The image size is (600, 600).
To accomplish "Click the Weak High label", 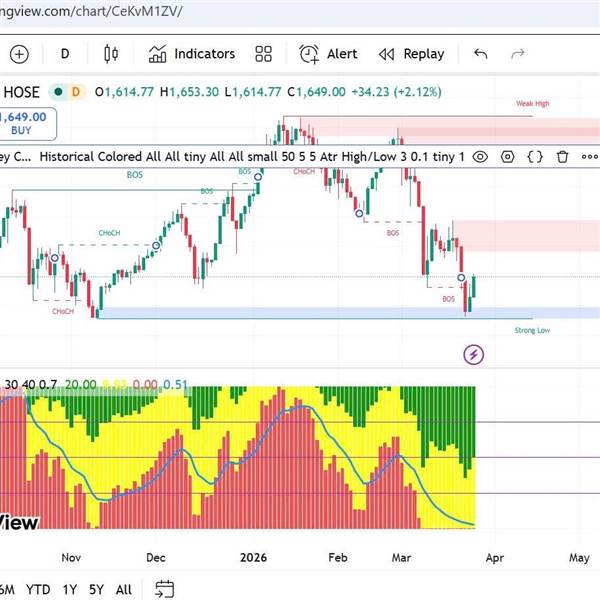I will [x=532, y=103].
